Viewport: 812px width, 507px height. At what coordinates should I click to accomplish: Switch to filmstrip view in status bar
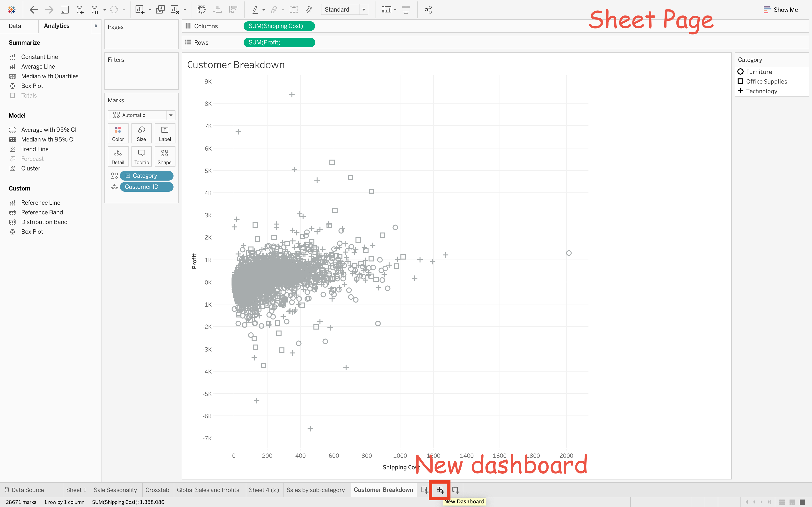792,502
